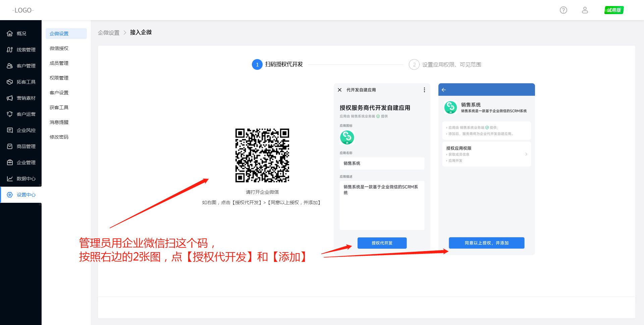Image resolution: width=644 pixels, height=325 pixels.
Task: Open 消息提醒 submenu item
Action: [59, 122]
